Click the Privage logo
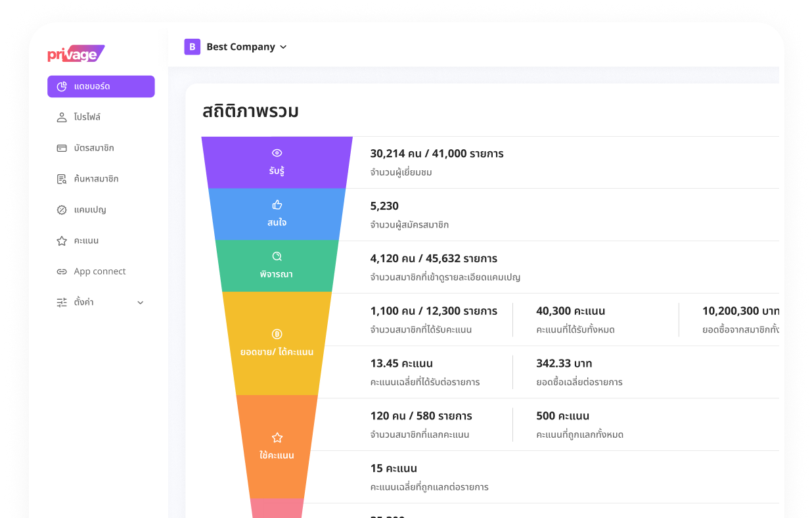Screen dimensions: 812x518 (x=76, y=55)
